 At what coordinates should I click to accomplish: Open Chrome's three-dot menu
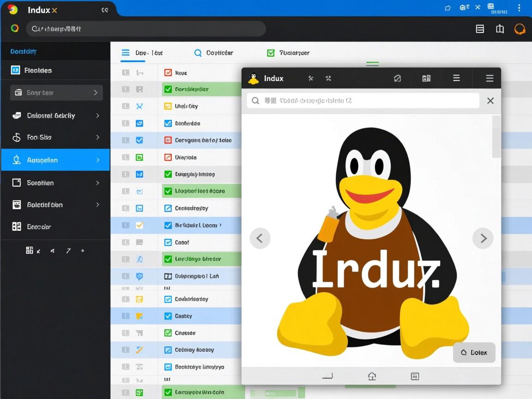tap(520, 9)
